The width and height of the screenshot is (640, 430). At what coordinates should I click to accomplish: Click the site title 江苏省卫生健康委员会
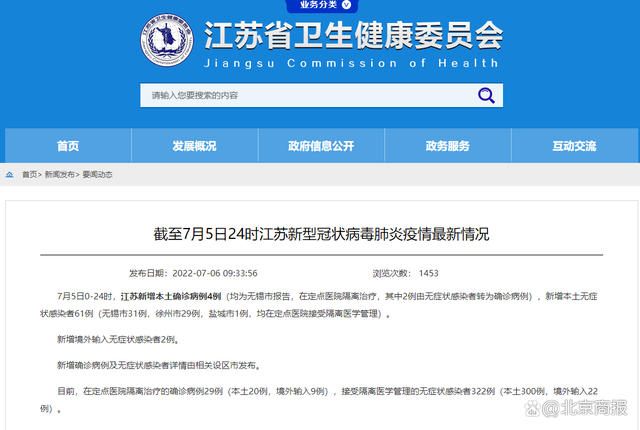pos(353,35)
